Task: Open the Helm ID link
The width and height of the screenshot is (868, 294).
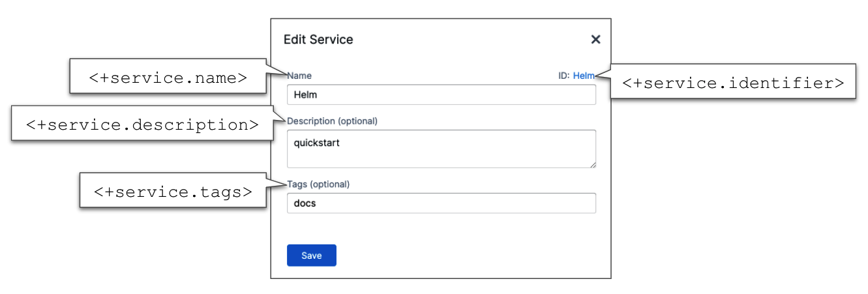Action: pos(583,76)
